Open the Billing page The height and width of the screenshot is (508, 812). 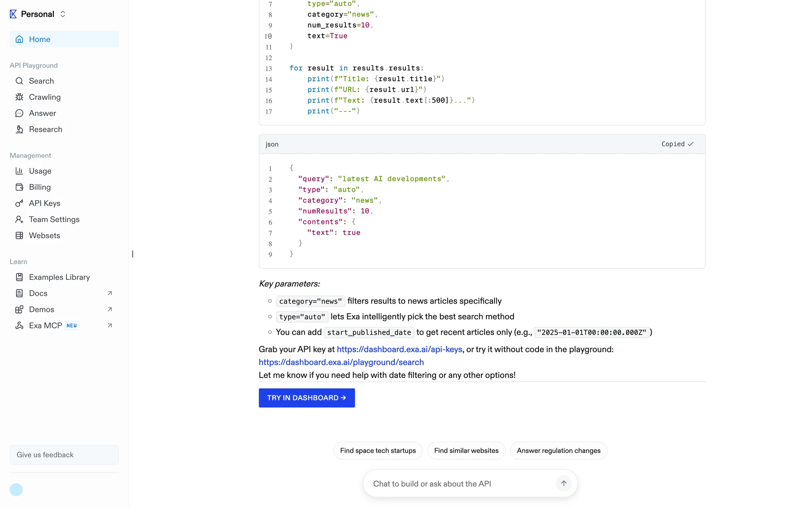click(x=40, y=187)
